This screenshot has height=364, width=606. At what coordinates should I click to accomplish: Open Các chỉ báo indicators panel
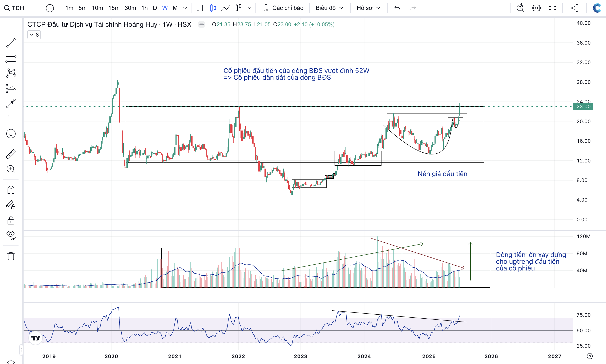(x=283, y=8)
